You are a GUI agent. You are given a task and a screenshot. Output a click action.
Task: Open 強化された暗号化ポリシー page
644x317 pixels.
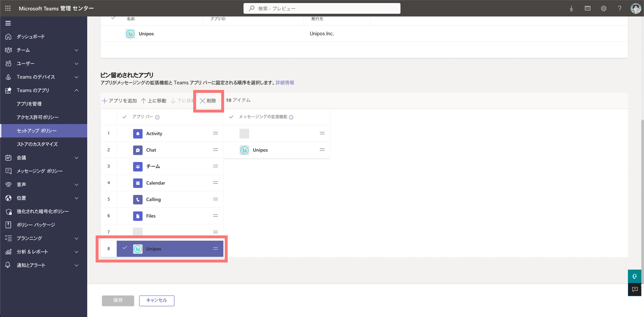point(43,212)
